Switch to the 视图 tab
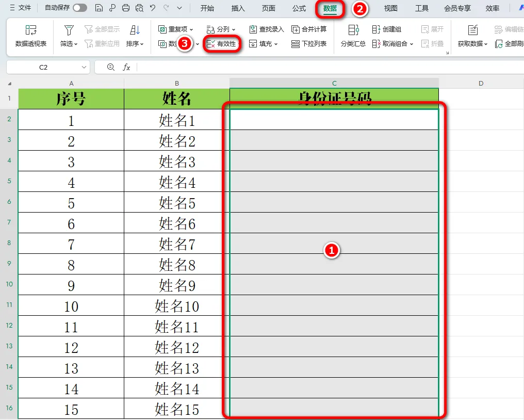 tap(390, 8)
